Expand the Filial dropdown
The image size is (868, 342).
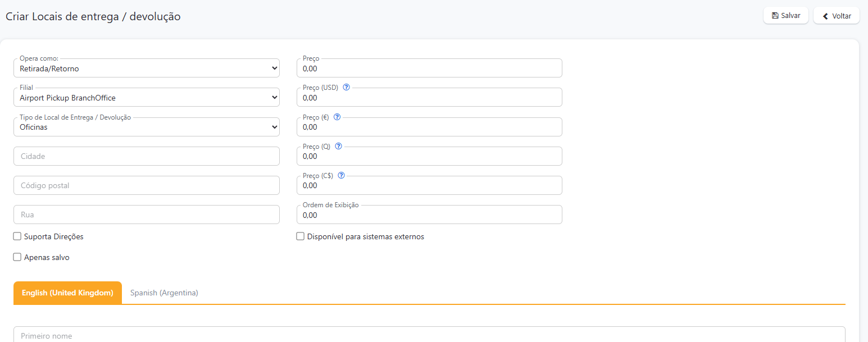146,98
